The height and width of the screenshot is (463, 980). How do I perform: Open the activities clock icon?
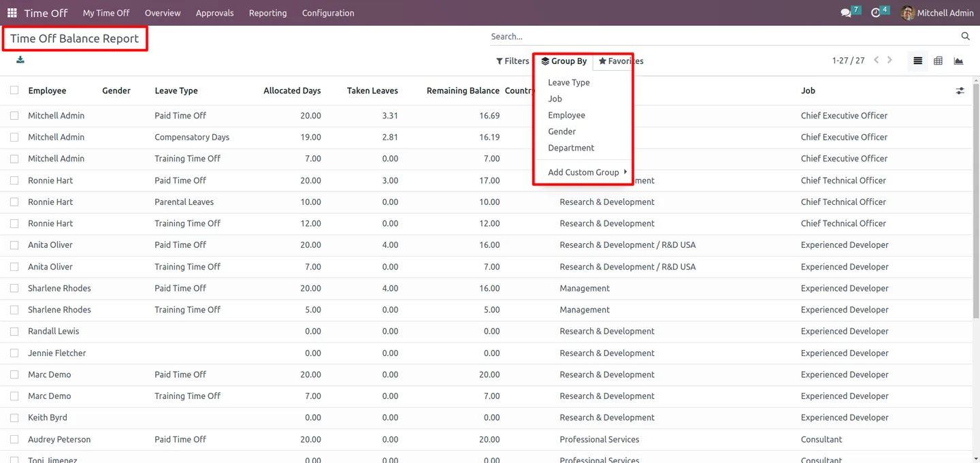(x=876, y=13)
